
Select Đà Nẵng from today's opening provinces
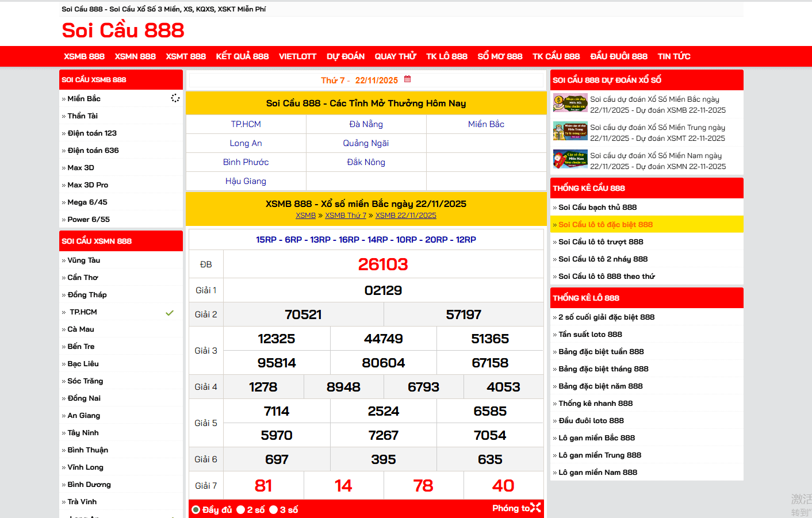click(366, 124)
